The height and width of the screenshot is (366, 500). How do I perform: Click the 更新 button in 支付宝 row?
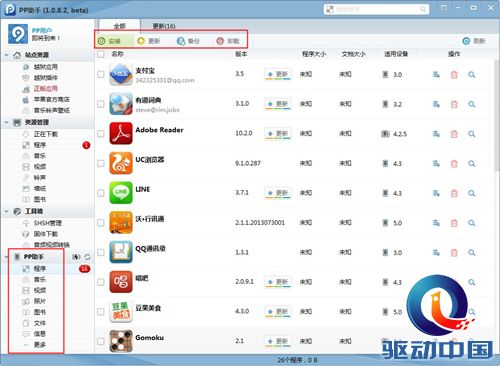[278, 74]
